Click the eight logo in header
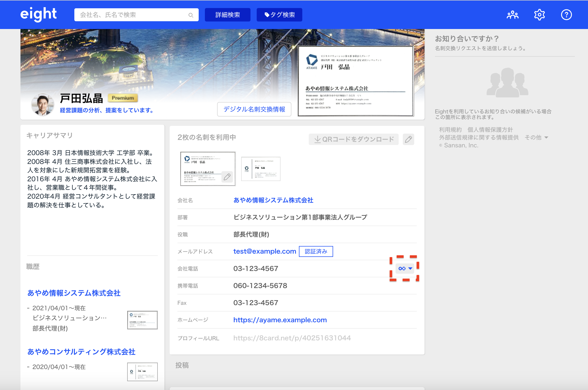Viewport: 588px width, 390px height. (38, 14)
